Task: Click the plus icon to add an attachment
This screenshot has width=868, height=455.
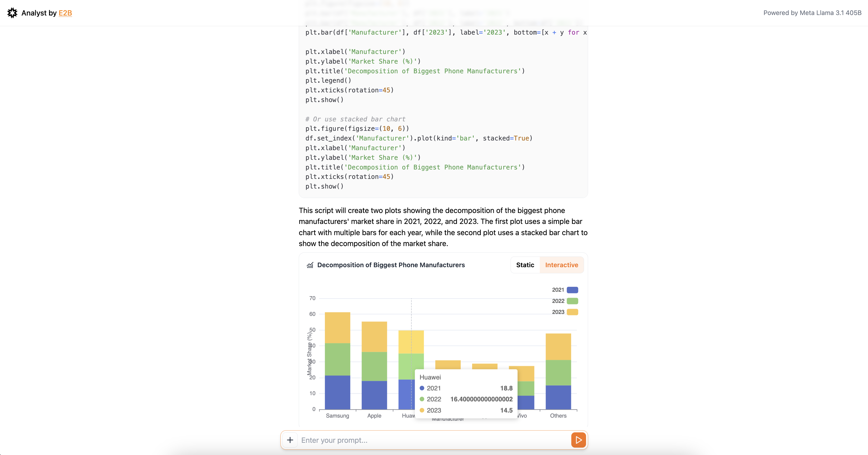Action: coord(290,440)
